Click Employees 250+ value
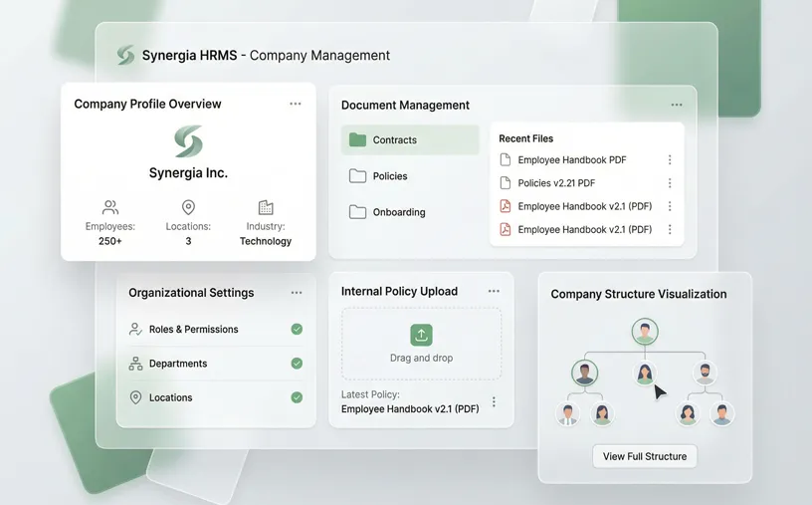 (110, 241)
